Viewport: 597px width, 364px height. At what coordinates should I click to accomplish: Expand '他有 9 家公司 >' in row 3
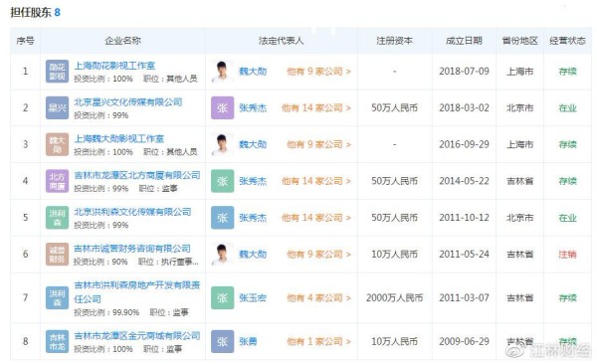click(x=318, y=144)
